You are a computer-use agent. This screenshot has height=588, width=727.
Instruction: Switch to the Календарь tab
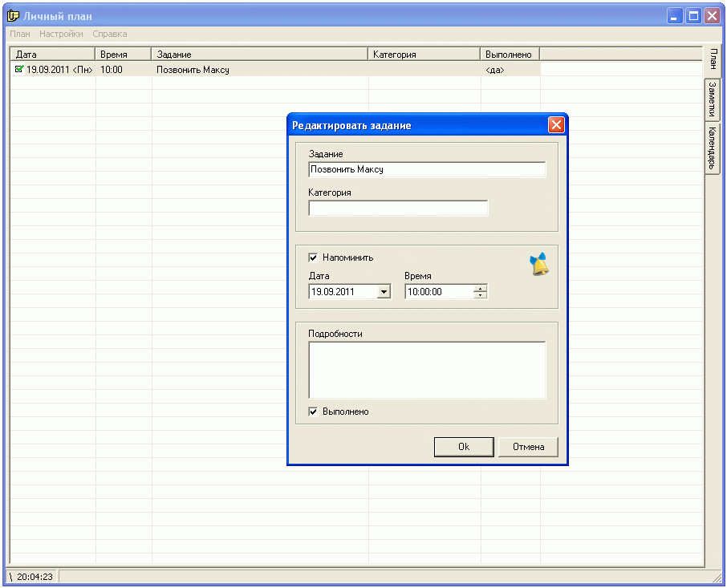pos(713,148)
